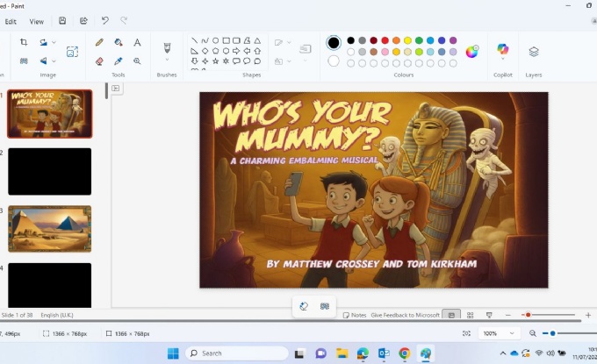Viewport: 597px width, 364px height.
Task: Click the left icon on the floating canvas toolbar
Action: pyautogui.click(x=304, y=306)
